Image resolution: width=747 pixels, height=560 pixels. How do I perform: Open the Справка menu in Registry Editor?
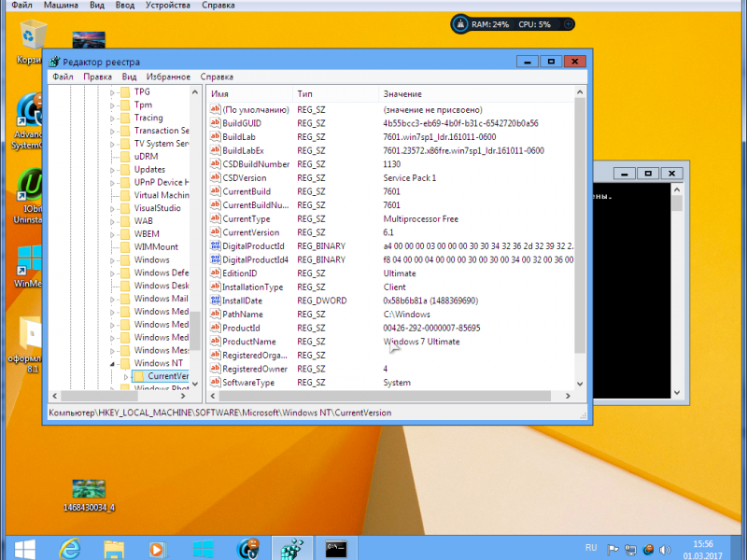tap(217, 77)
